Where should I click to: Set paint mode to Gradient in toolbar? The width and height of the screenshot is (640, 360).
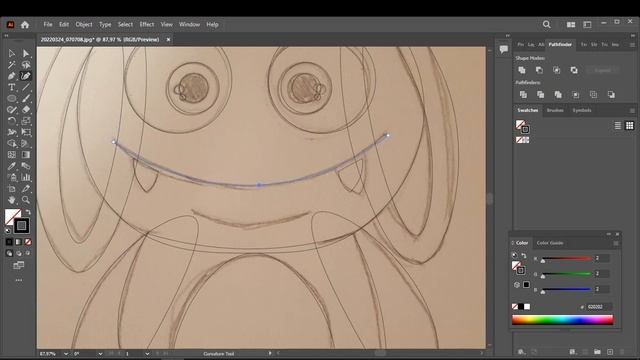point(18,242)
